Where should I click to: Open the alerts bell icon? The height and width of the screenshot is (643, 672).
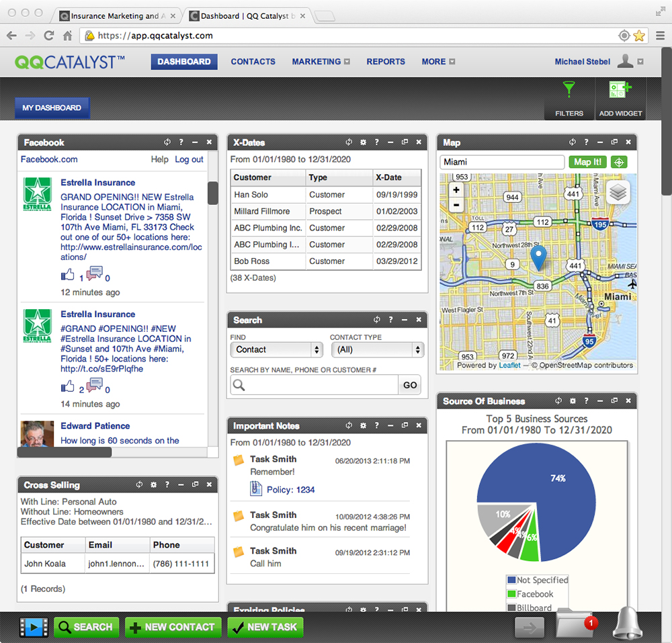click(x=627, y=624)
